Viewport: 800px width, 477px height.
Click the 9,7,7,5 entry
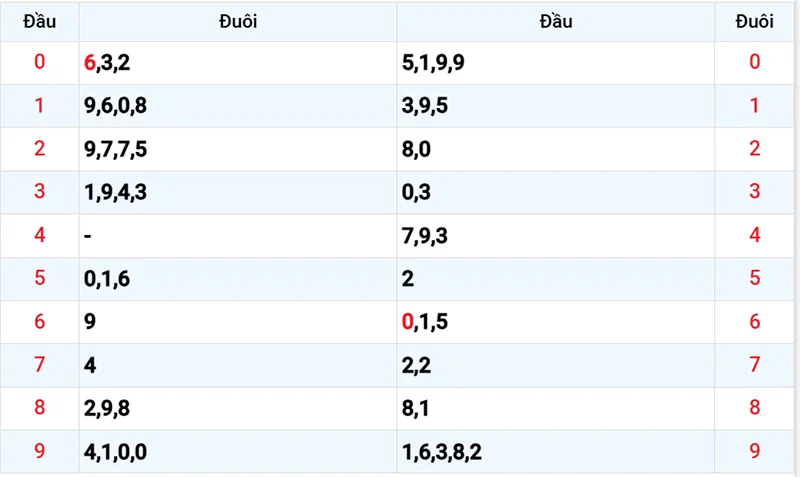point(118,149)
